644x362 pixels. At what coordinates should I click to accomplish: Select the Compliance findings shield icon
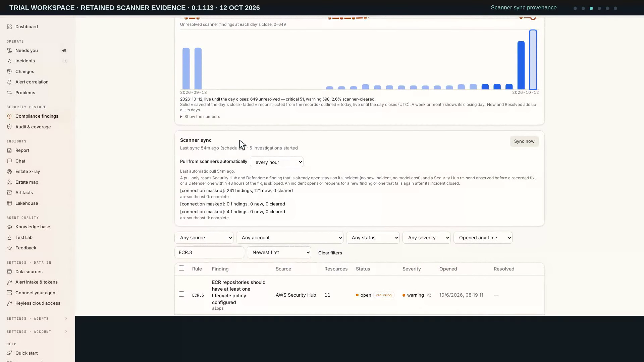tap(9, 116)
